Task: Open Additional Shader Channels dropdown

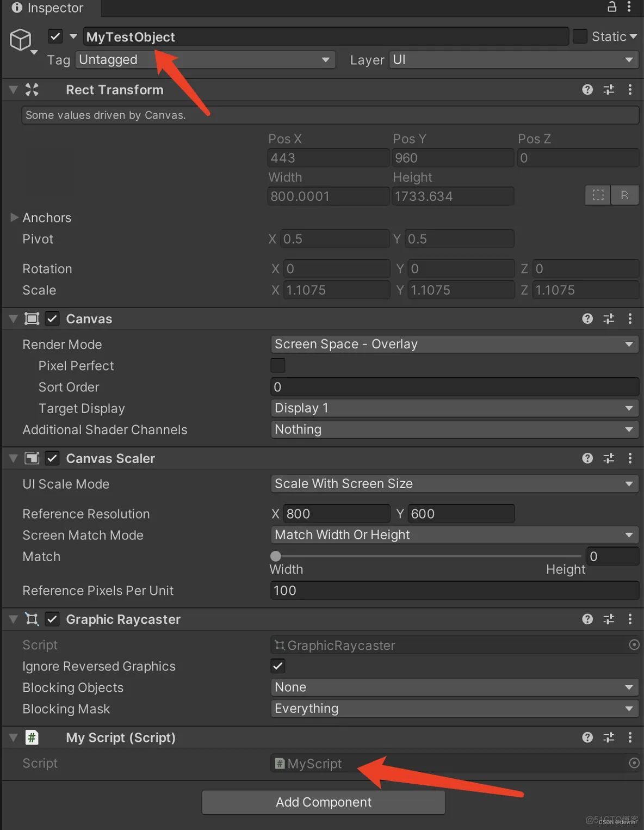Action: coord(455,429)
